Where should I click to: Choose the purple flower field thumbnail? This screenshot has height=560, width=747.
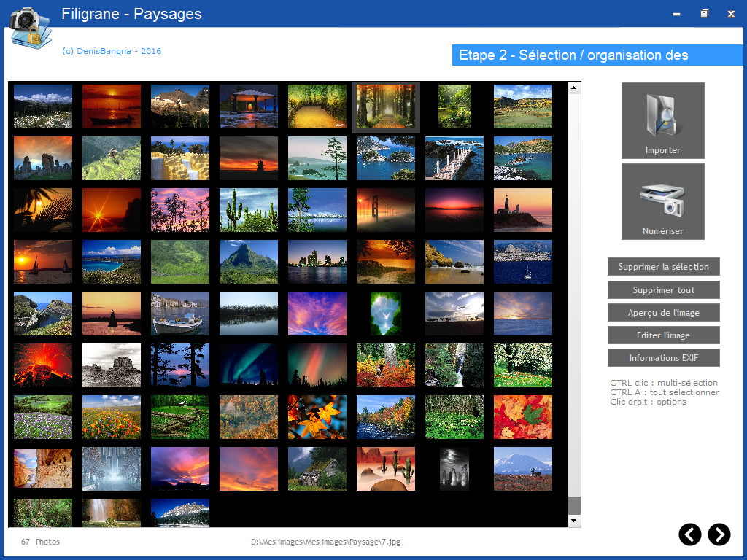[43, 417]
